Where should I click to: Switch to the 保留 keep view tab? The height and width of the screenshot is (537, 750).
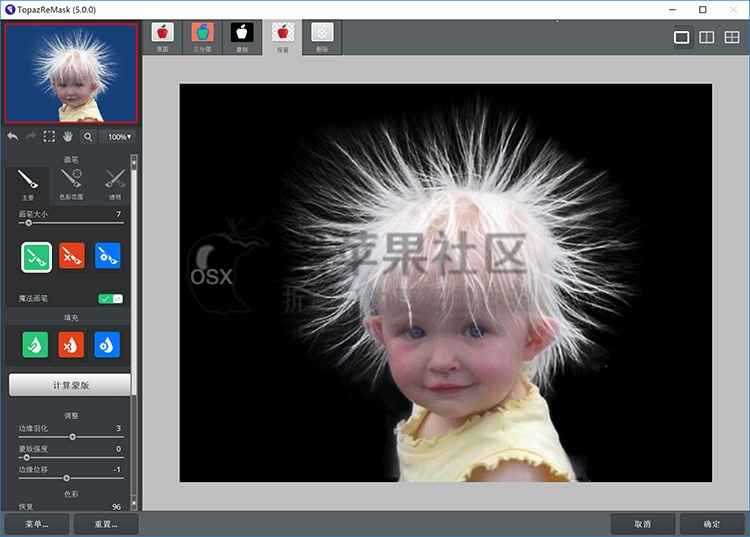coord(282,37)
